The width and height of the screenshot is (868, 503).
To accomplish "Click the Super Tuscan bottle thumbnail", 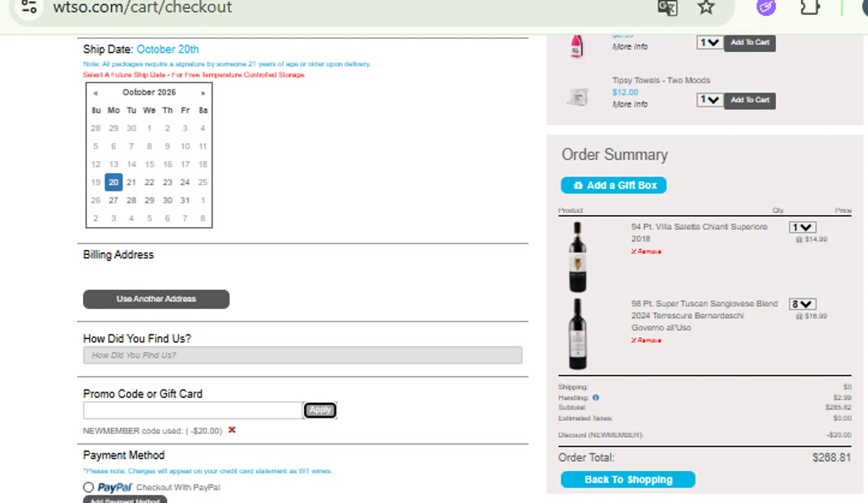I will click(578, 334).
